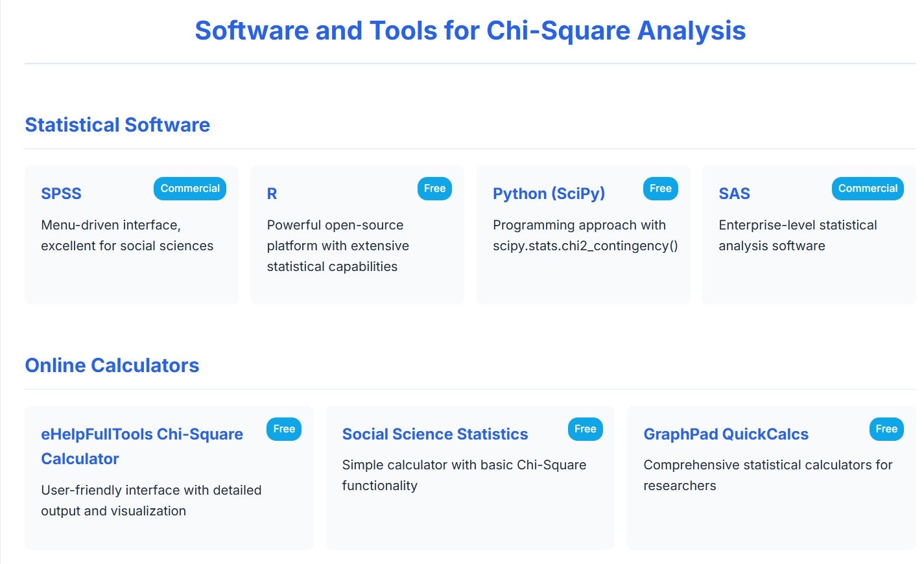This screenshot has width=924, height=564.
Task: Click the Free badge on the R card
Action: [434, 188]
